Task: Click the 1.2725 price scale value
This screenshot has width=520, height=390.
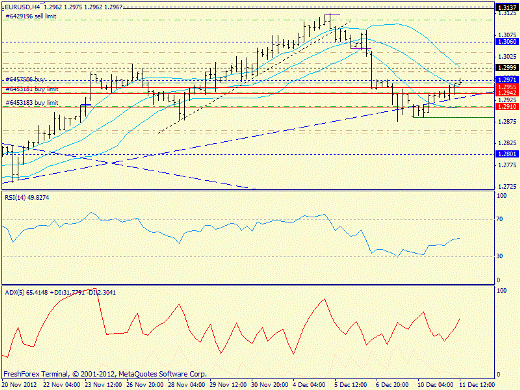Action: (507, 186)
